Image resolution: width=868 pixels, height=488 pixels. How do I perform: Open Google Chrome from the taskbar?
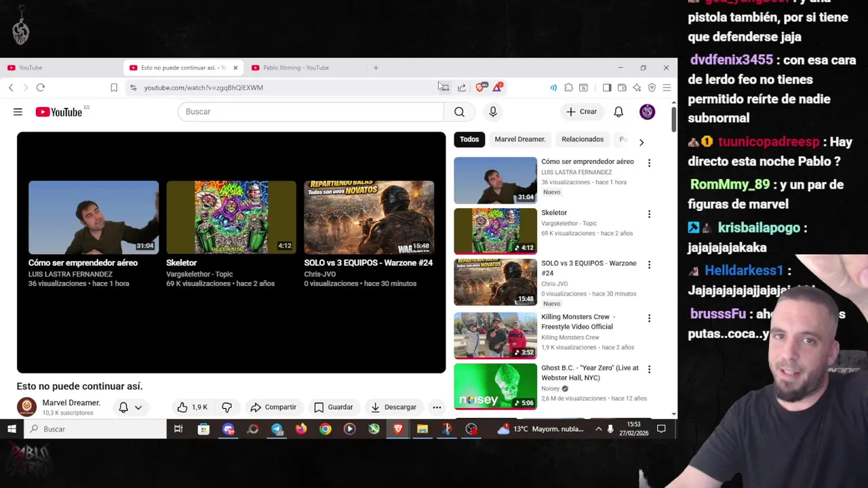(325, 429)
